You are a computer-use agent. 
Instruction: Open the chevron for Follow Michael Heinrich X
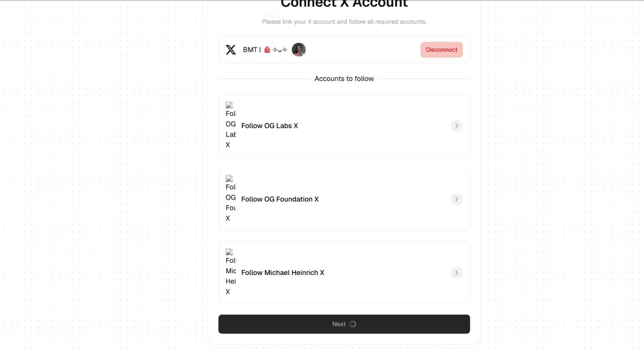tap(456, 273)
